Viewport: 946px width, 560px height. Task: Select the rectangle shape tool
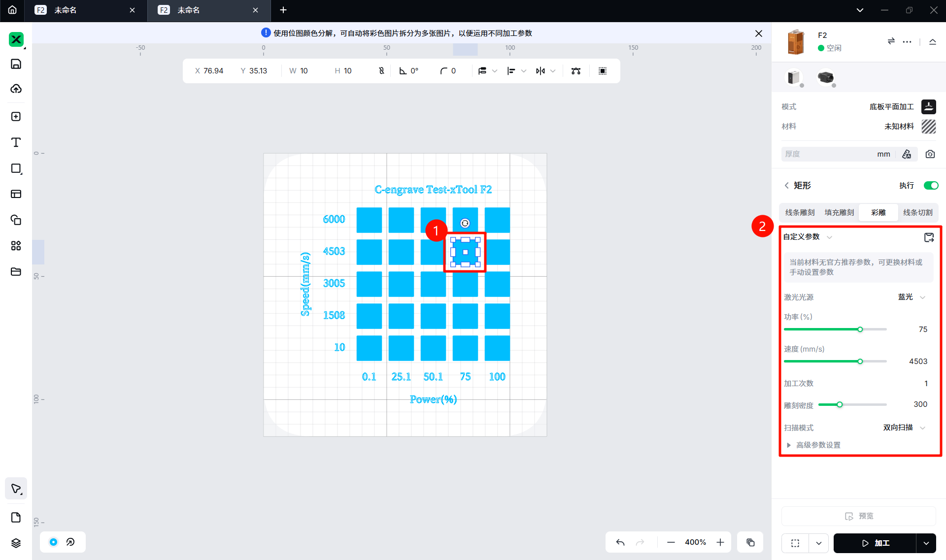tap(16, 168)
